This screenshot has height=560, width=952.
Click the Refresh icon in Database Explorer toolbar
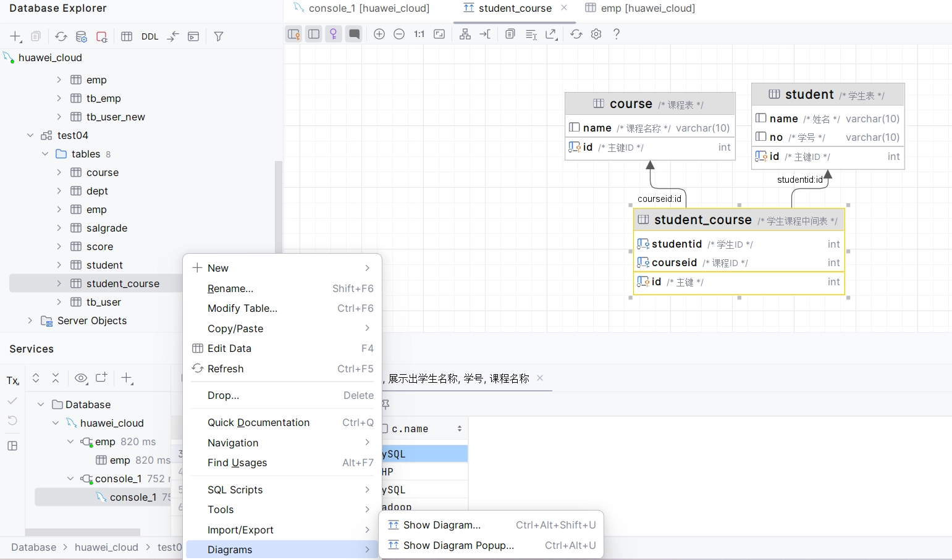point(61,36)
